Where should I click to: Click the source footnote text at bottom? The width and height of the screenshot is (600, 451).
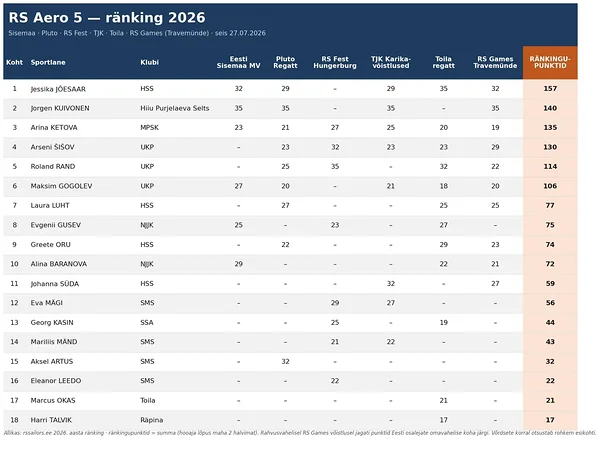coord(300,433)
